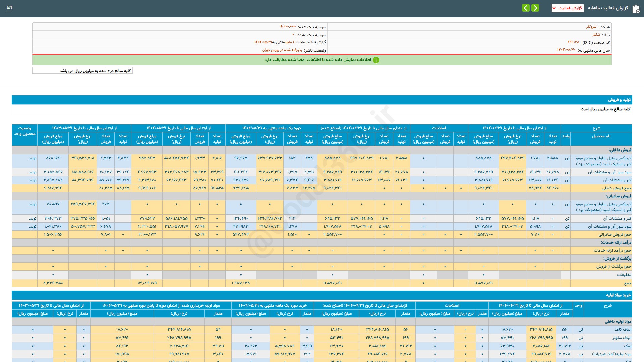Select the نام محصول column header

(601, 136)
